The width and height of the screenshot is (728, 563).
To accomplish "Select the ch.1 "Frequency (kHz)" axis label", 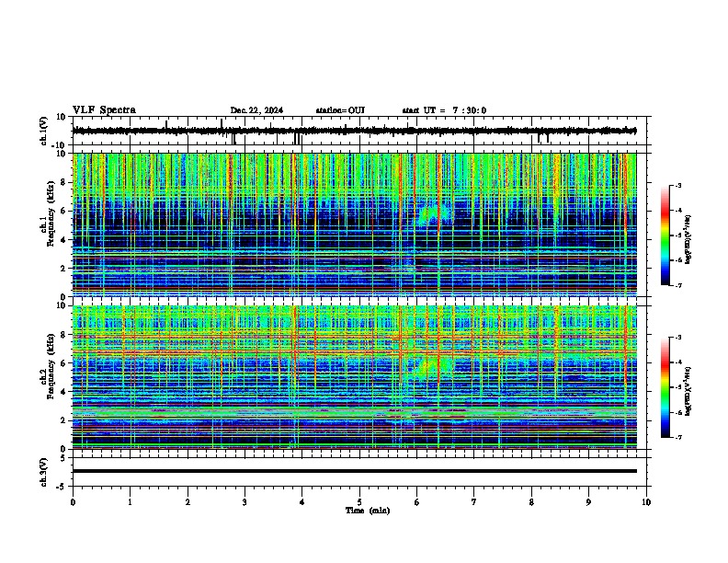I will click(51, 213).
